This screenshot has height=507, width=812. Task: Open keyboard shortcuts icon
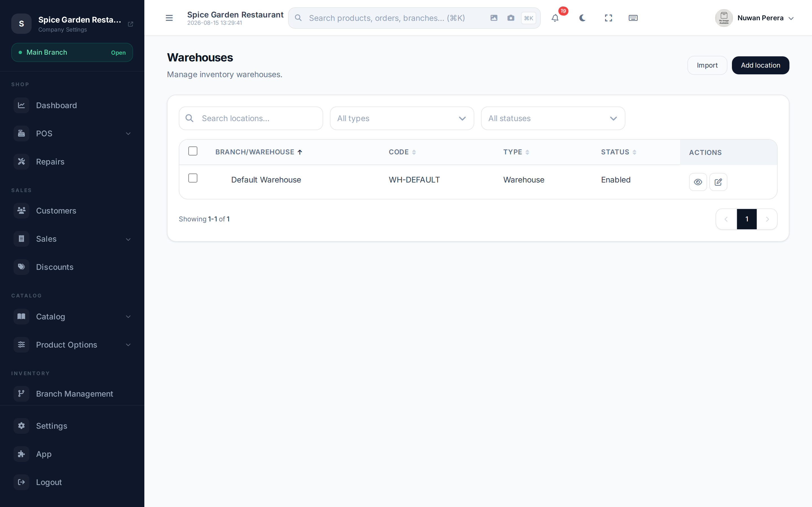(x=633, y=18)
